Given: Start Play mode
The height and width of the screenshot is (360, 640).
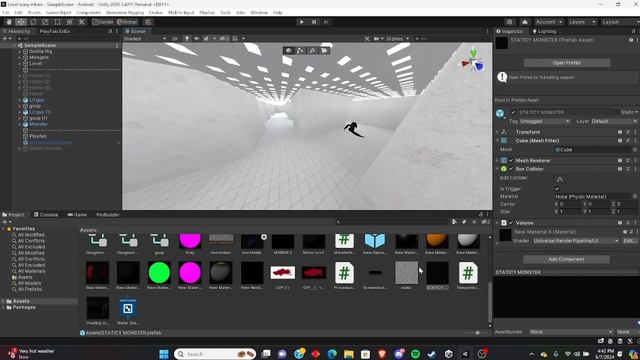Looking at the screenshot, I should click(x=302, y=22).
